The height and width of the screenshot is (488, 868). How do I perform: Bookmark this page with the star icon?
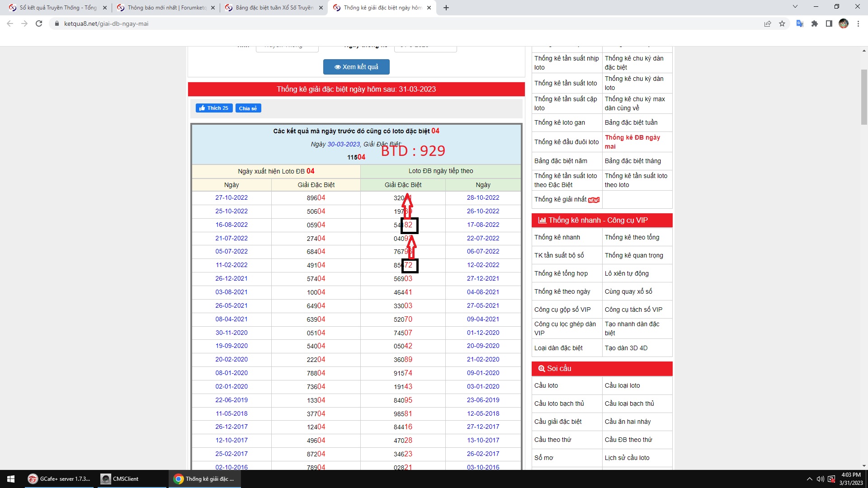point(782,23)
